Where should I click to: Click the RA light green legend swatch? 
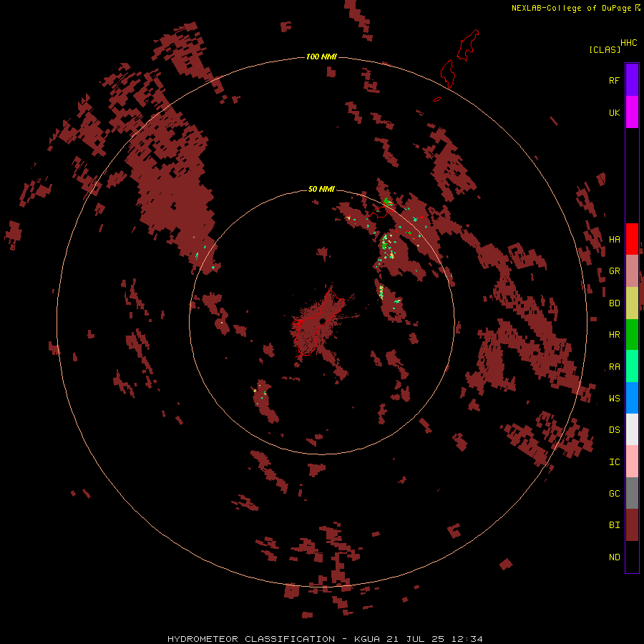point(632,366)
